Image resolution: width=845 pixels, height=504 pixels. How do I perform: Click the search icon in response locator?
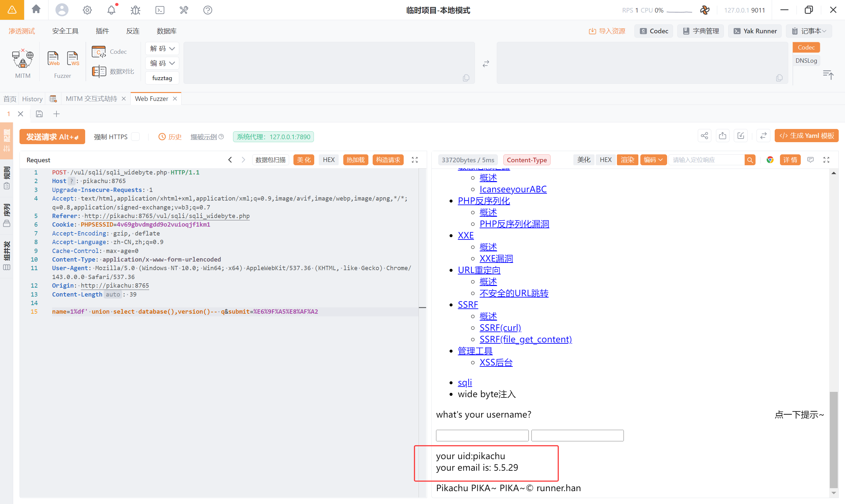click(x=750, y=160)
